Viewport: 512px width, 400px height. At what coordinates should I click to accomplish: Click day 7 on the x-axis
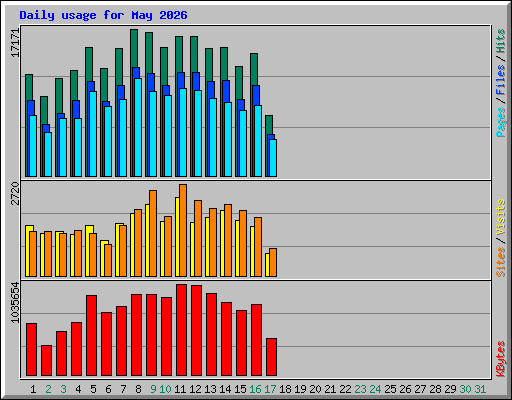[x=123, y=389]
